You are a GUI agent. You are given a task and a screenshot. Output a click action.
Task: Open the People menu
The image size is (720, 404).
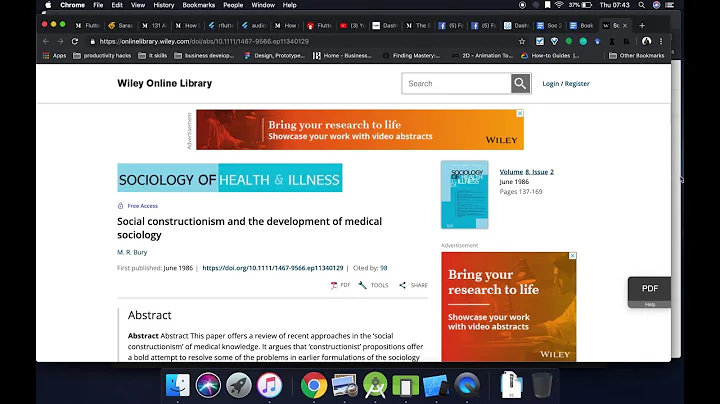pyautogui.click(x=233, y=5)
